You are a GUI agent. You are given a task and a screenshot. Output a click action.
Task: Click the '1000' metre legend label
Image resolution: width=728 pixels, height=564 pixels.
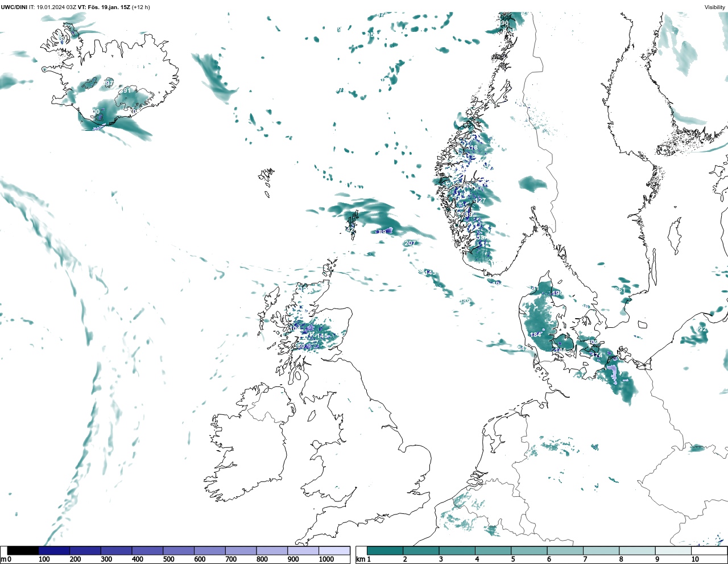[x=326, y=559]
